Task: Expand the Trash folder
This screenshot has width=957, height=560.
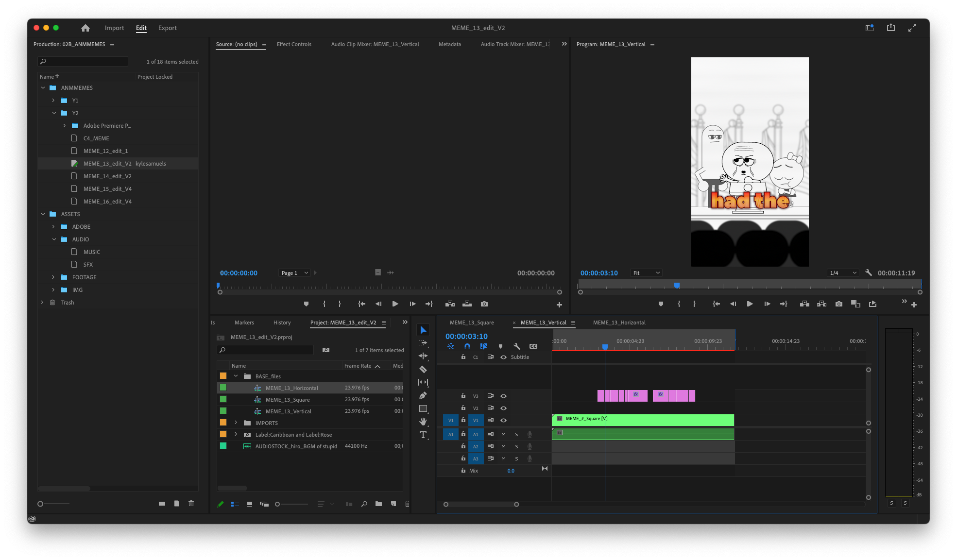Action: coord(42,303)
